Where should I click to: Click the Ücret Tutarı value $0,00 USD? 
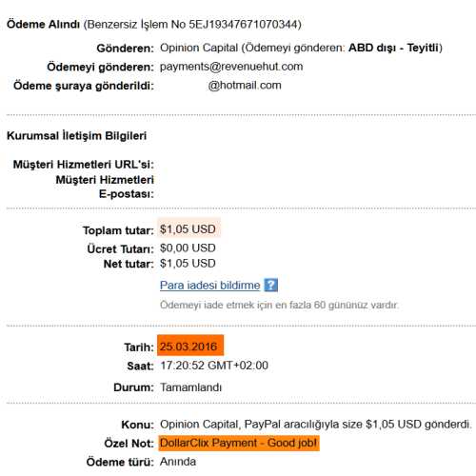[x=188, y=248]
